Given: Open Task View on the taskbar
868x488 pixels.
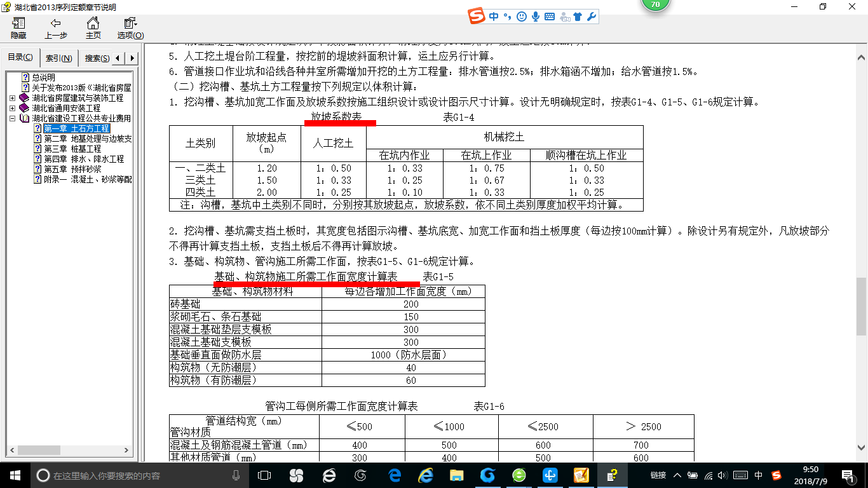Looking at the screenshot, I should pos(264,475).
